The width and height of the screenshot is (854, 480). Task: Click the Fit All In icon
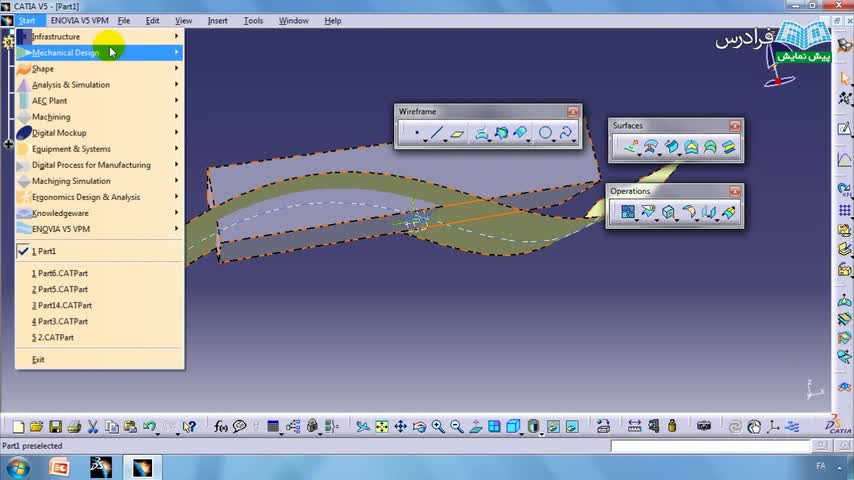click(382, 427)
